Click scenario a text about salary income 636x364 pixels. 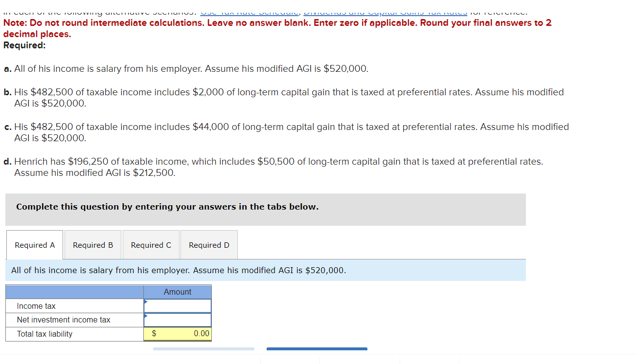pyautogui.click(x=186, y=69)
